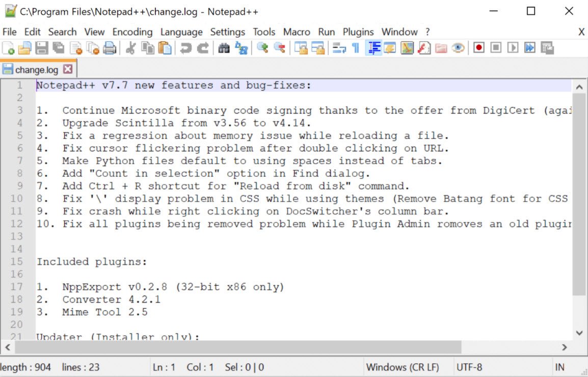Open the Plugins menu
This screenshot has height=377, width=588.
[x=358, y=32]
